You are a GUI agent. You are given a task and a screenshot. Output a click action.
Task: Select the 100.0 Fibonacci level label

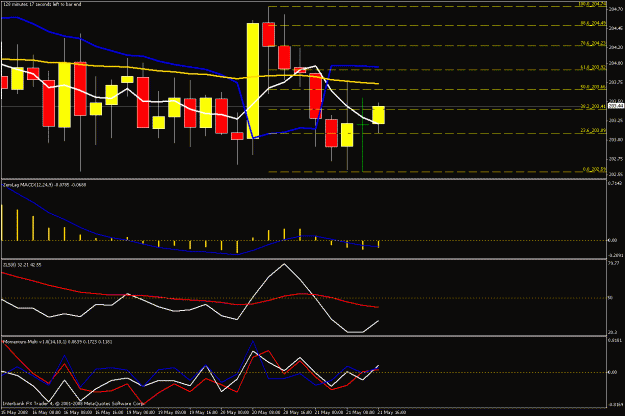tap(592, 4)
